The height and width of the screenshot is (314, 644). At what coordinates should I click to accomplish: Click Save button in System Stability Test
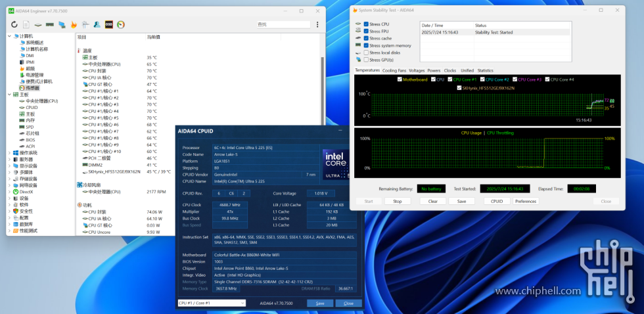click(461, 202)
